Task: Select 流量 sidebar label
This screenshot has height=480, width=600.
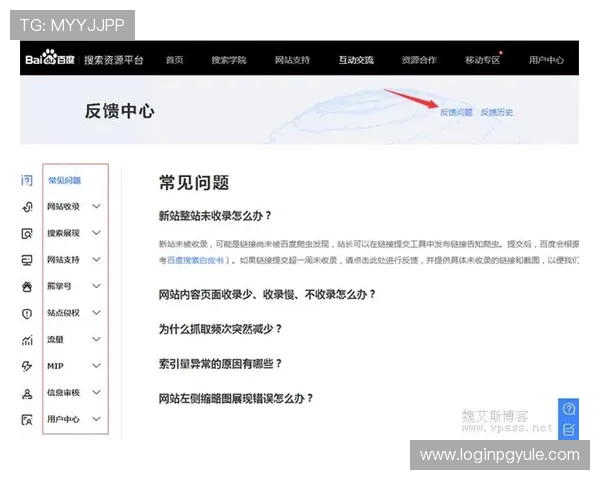Action: point(55,340)
